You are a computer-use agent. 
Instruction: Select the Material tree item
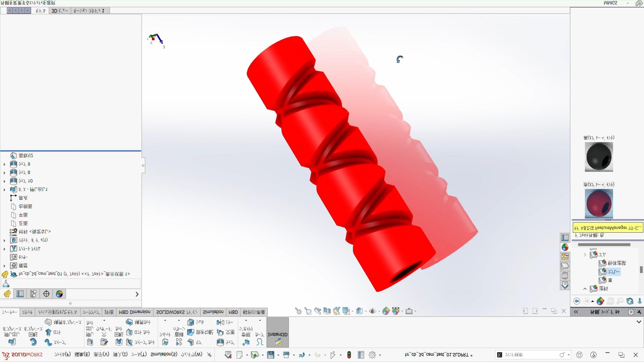click(30, 232)
